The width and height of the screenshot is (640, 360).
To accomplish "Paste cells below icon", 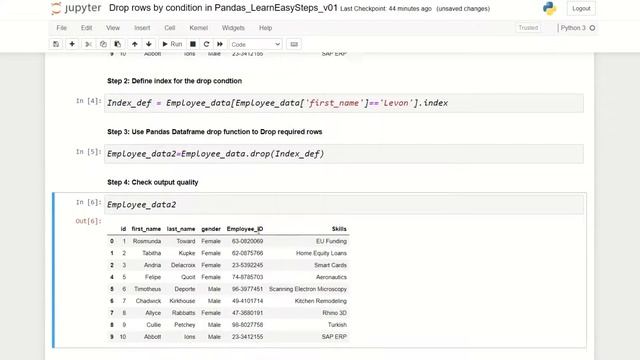I will tap(118, 44).
